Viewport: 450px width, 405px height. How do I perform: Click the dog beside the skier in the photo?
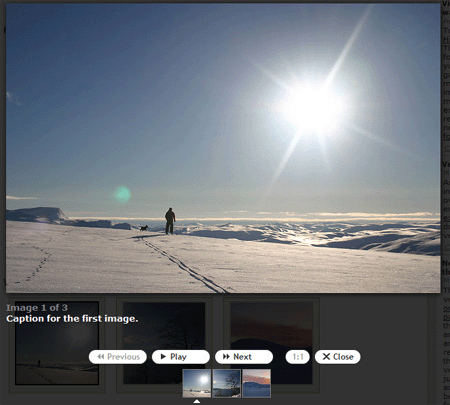pos(144,228)
